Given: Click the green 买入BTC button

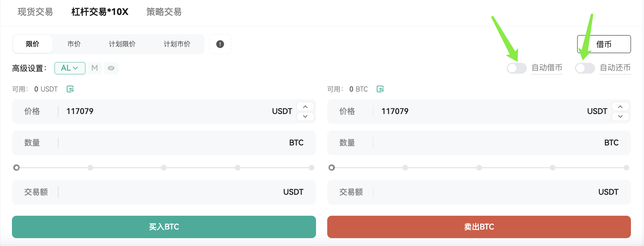Looking at the screenshot, I should 164,227.
